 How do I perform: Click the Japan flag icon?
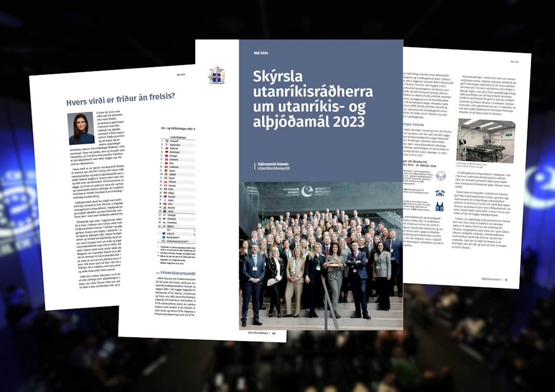tap(165, 200)
